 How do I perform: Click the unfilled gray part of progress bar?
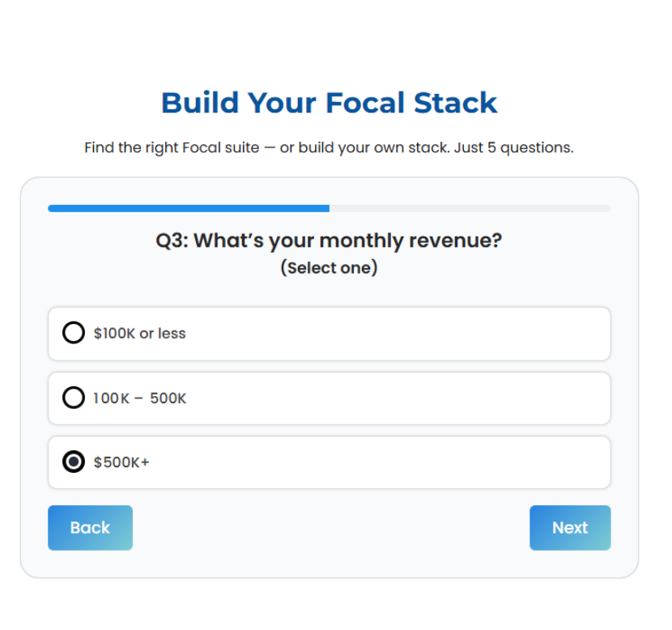coord(470,208)
